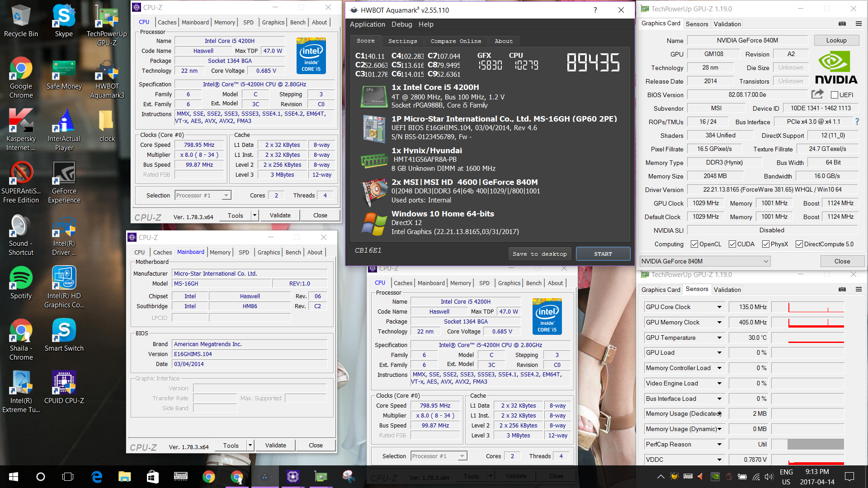Click the Lookup button in GPU-Z
868x488 pixels.
point(836,40)
